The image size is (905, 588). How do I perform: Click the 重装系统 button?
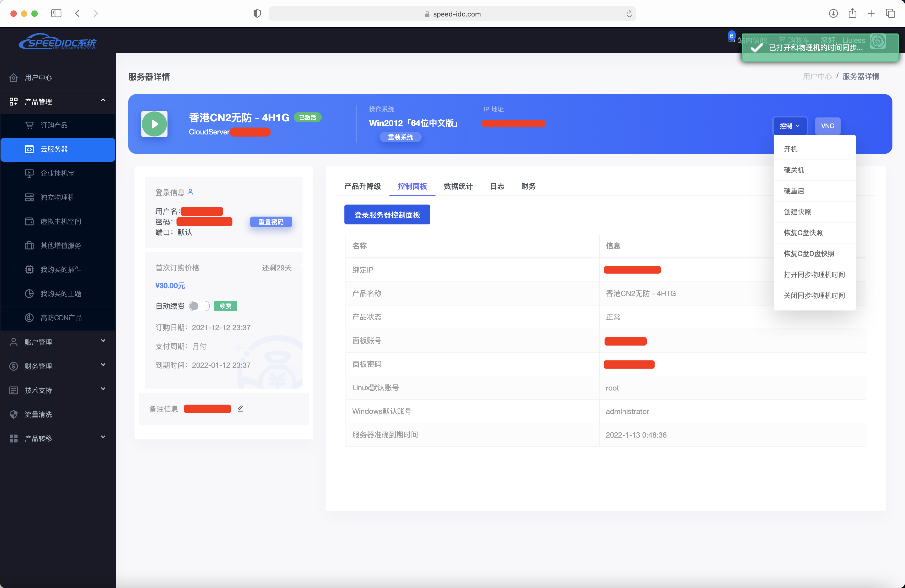(x=400, y=137)
